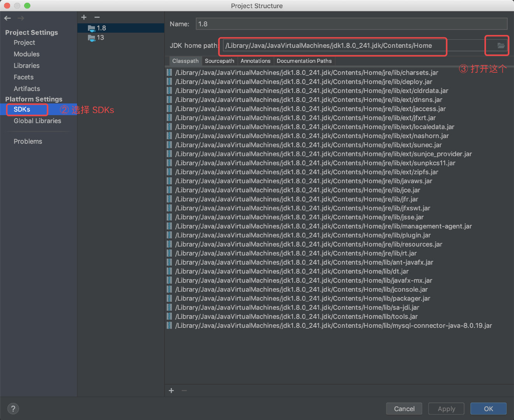
Task: Select the zipfs.jar classpath entry
Action: pos(307,172)
